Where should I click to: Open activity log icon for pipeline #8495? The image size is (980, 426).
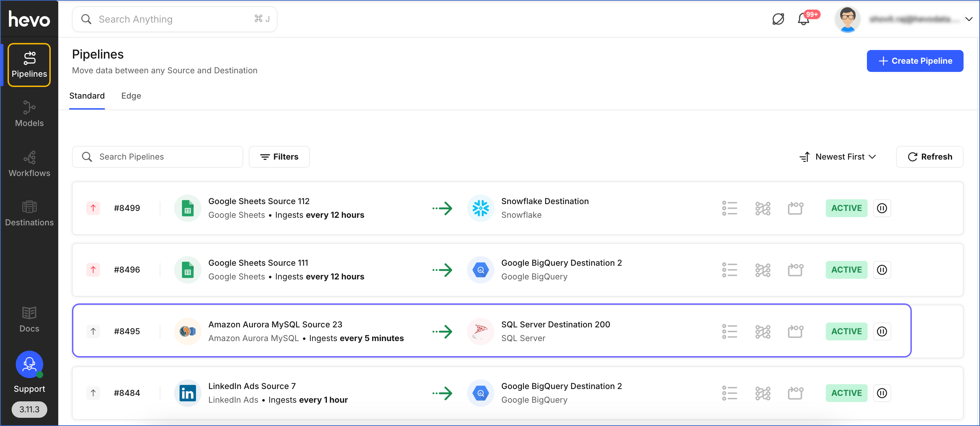(x=795, y=331)
